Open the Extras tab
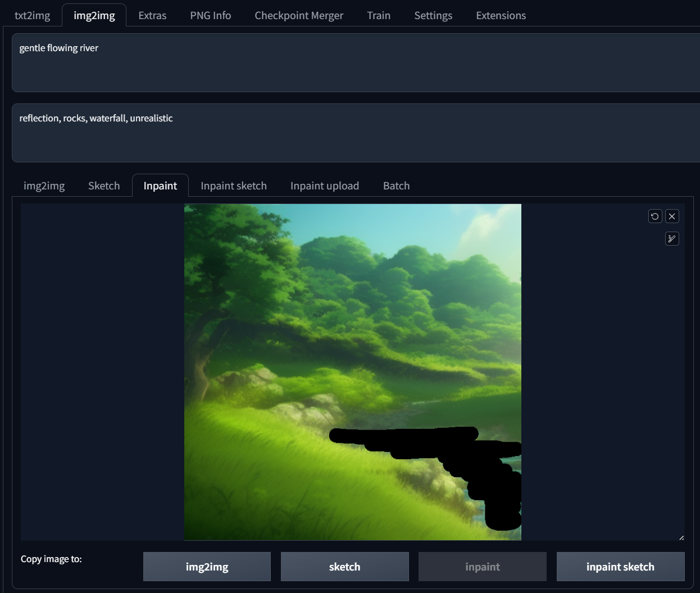This screenshot has height=593, width=700. 152,15
